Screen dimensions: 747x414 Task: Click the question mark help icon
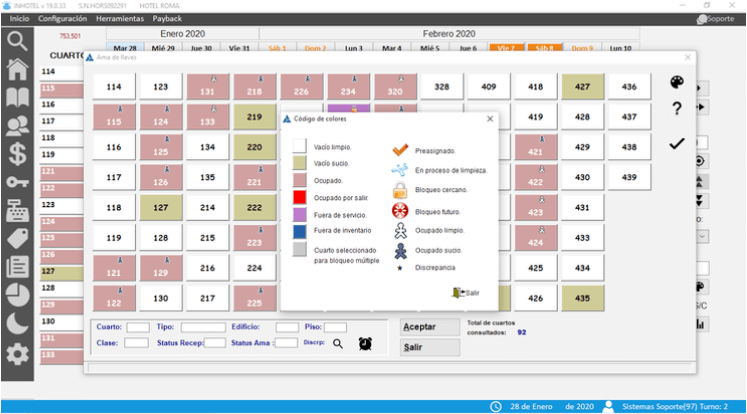pos(676,109)
